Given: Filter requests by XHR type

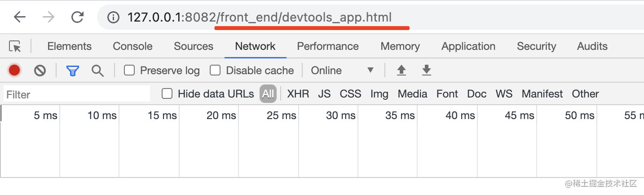Looking at the screenshot, I should pos(298,94).
